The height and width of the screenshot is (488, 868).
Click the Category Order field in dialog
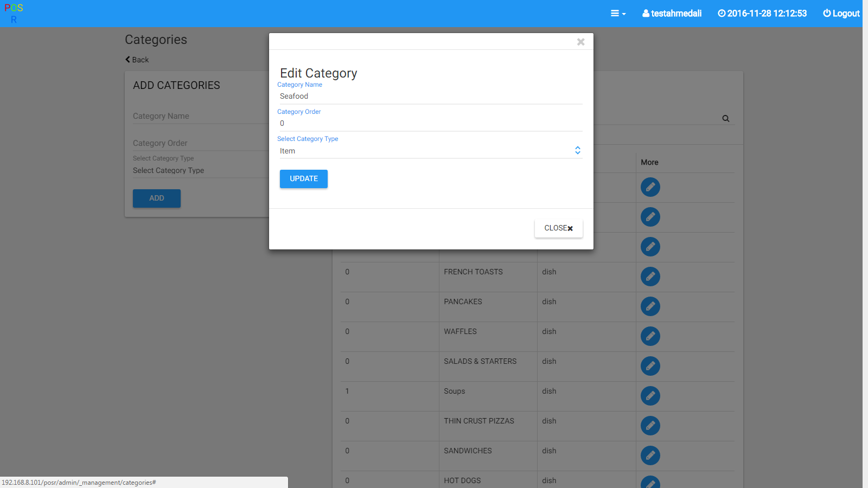point(430,123)
